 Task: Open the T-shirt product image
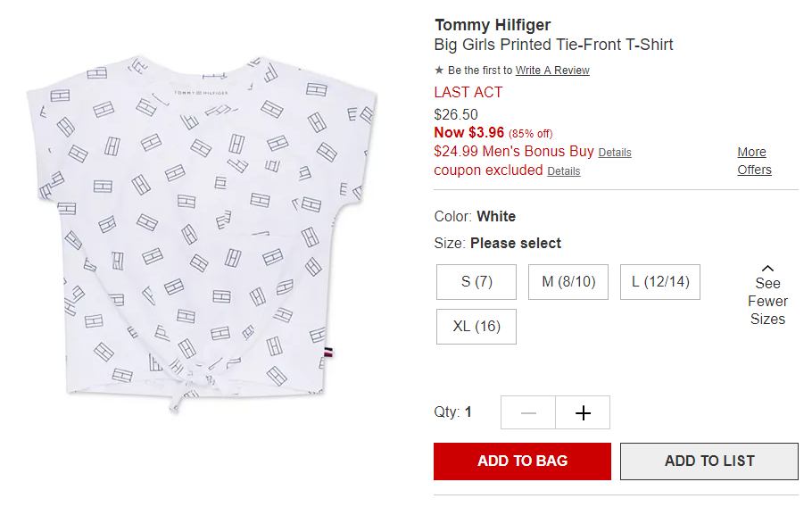[x=202, y=233]
